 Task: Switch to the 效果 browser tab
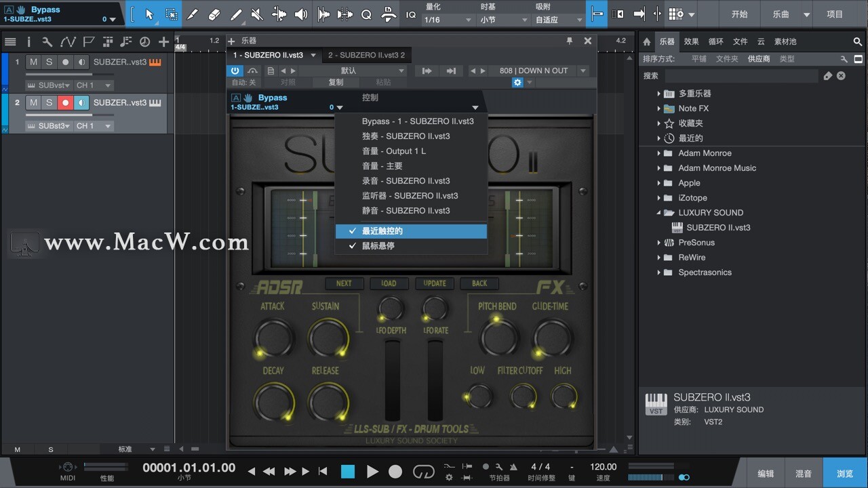(691, 41)
